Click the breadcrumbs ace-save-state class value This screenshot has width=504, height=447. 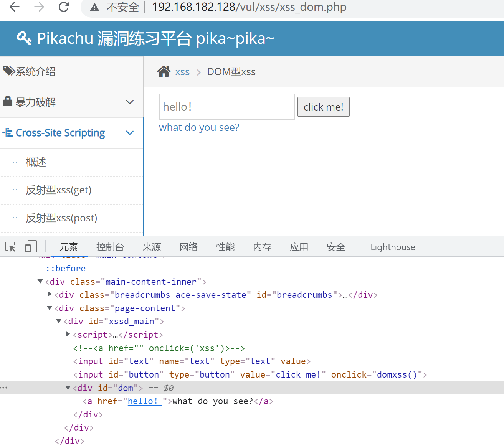point(180,295)
